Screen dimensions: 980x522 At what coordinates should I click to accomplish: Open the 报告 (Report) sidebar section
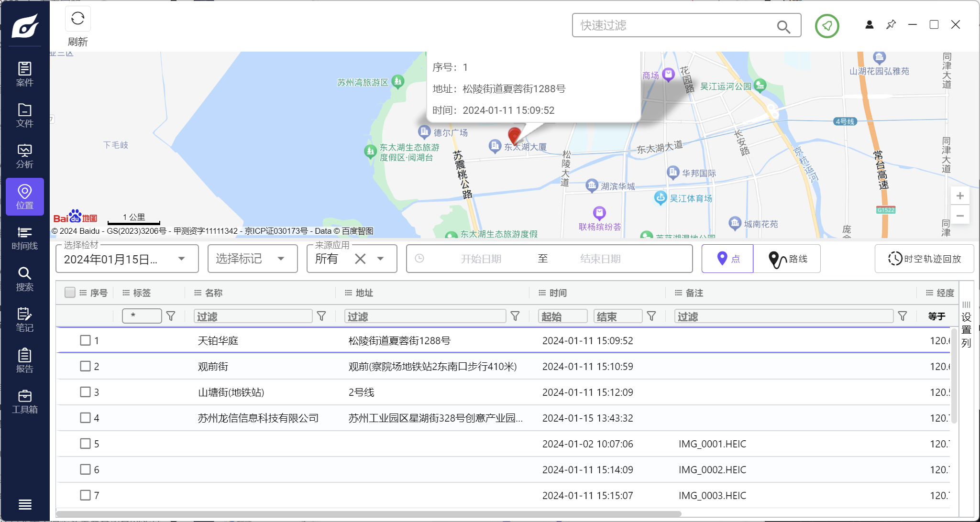25,361
